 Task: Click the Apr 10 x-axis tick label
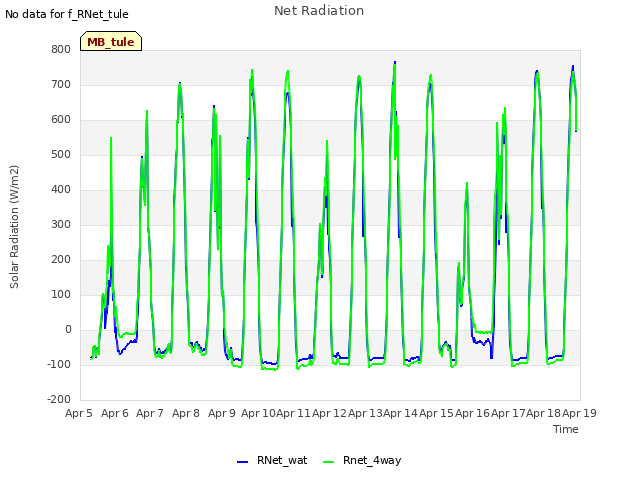click(x=258, y=413)
